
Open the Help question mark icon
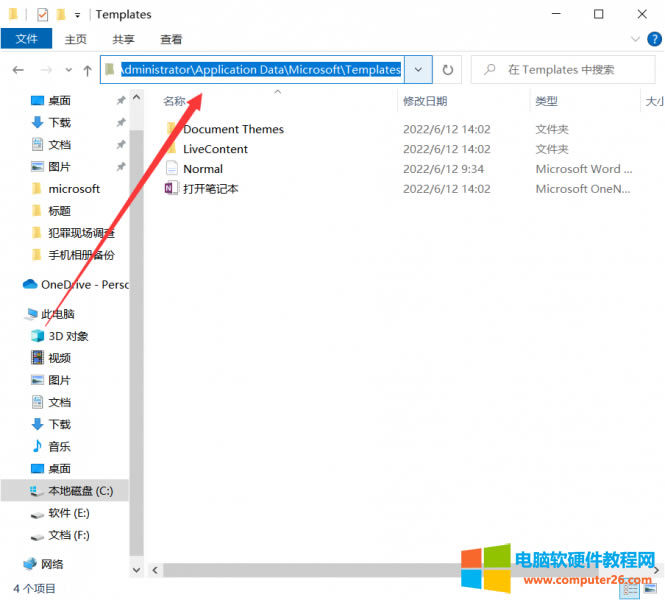click(654, 40)
